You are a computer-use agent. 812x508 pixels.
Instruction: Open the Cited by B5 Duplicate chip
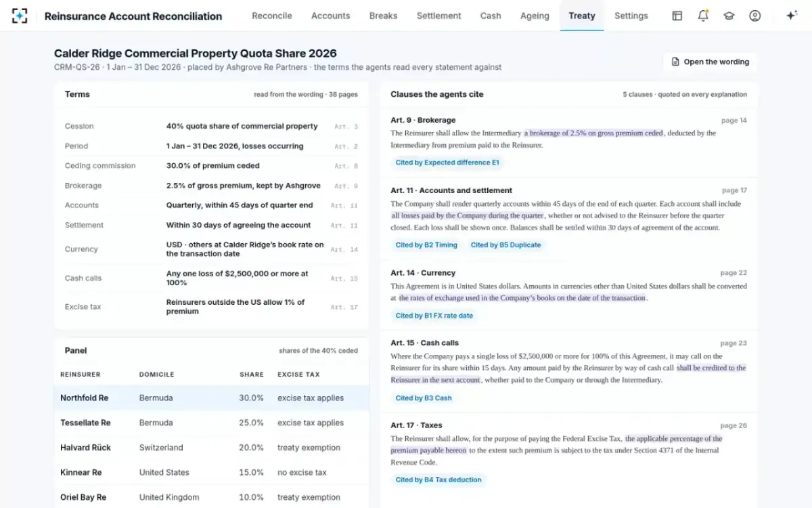tap(505, 245)
